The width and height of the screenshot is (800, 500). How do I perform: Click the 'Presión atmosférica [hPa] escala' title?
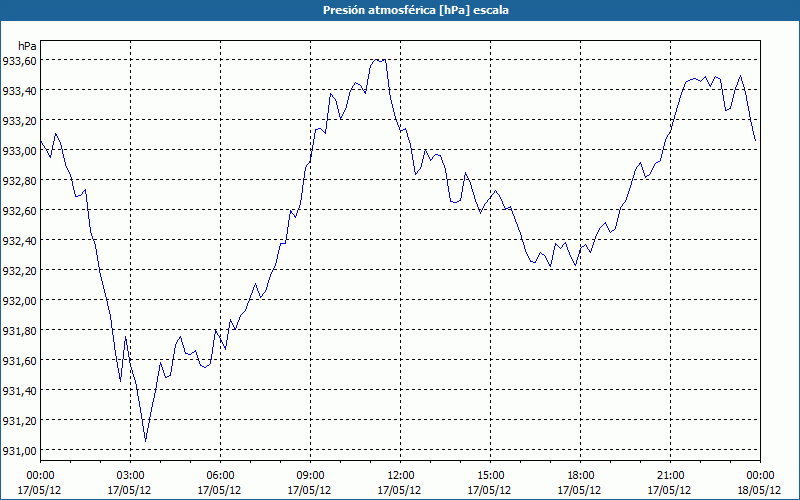tap(415, 10)
